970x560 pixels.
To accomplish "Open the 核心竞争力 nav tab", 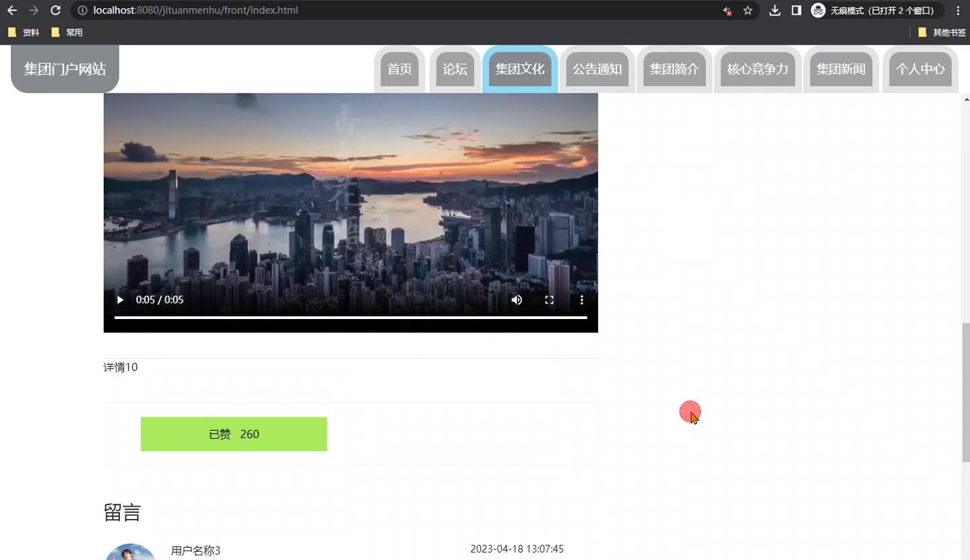I will (x=758, y=69).
